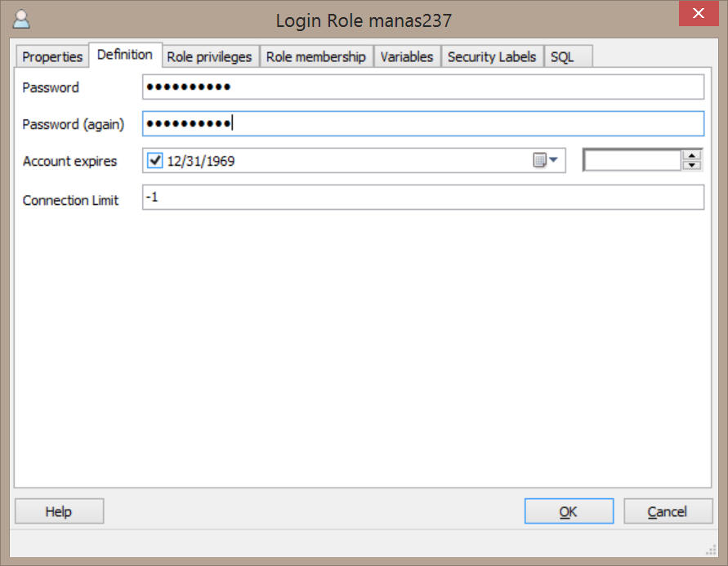The image size is (728, 566).
Task: Show the Variables tab
Action: 407,56
